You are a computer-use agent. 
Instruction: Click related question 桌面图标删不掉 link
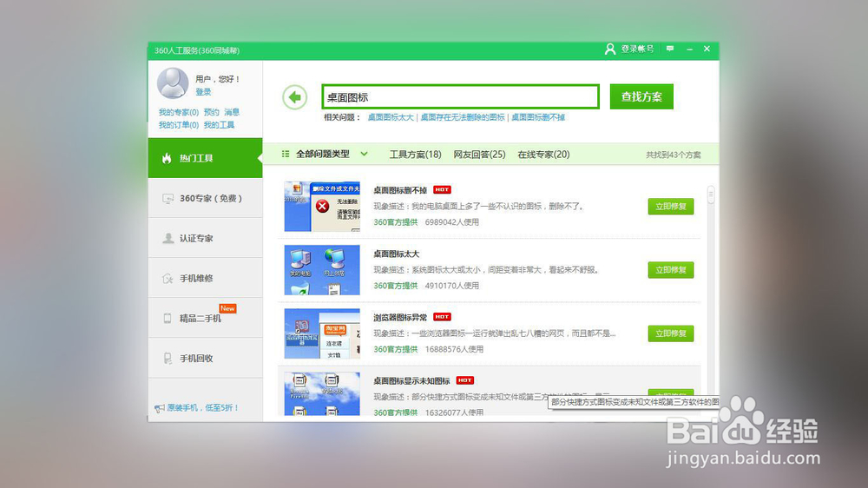click(x=538, y=117)
